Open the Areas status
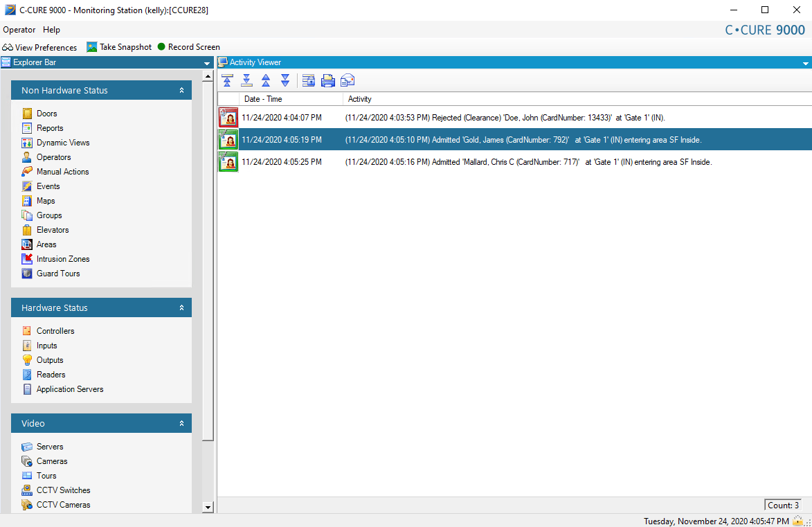Screen dimensions: 812x527 coord(46,244)
